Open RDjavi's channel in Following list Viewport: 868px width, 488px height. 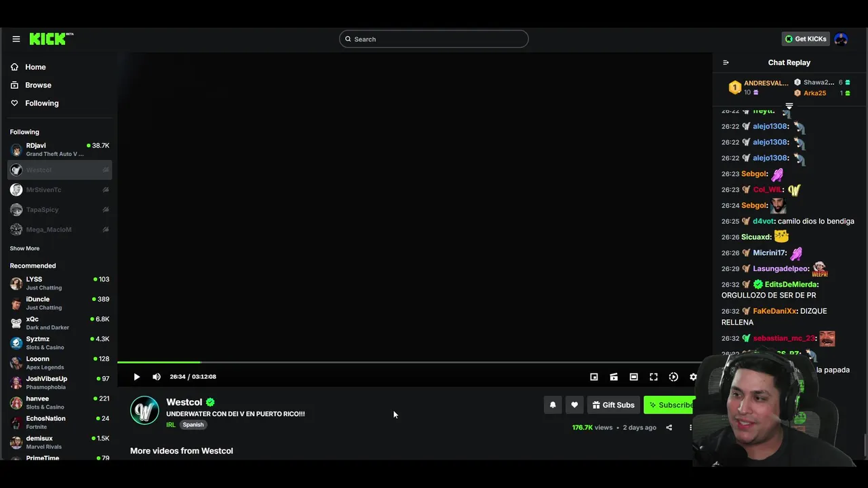60,150
